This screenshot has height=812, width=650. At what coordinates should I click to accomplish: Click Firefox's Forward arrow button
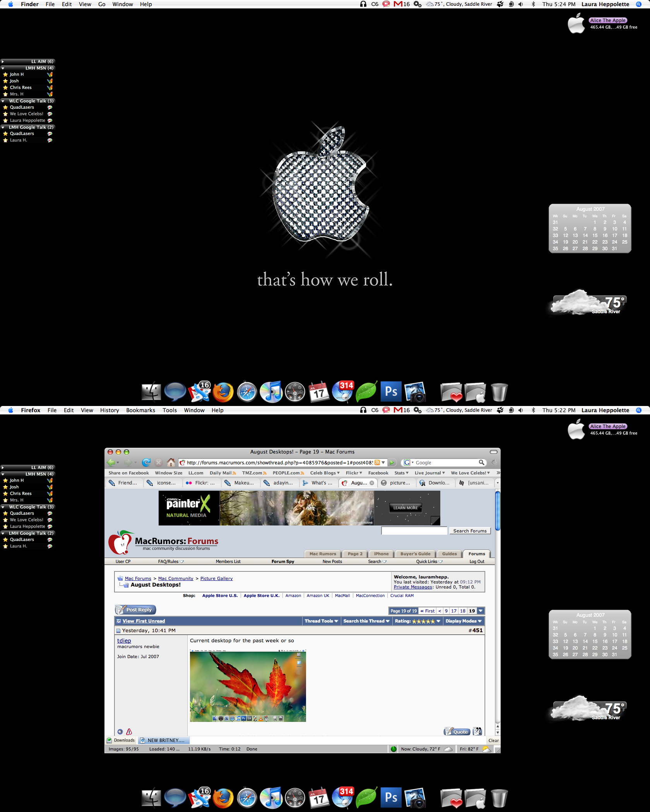[128, 462]
